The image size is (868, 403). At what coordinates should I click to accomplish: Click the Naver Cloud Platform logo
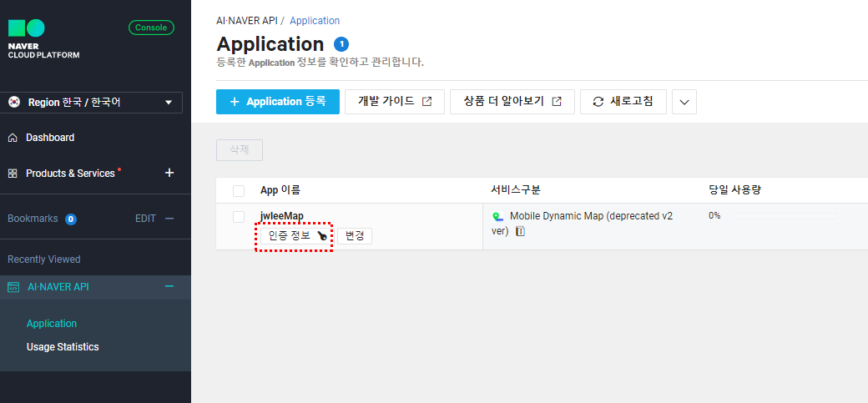(43, 38)
